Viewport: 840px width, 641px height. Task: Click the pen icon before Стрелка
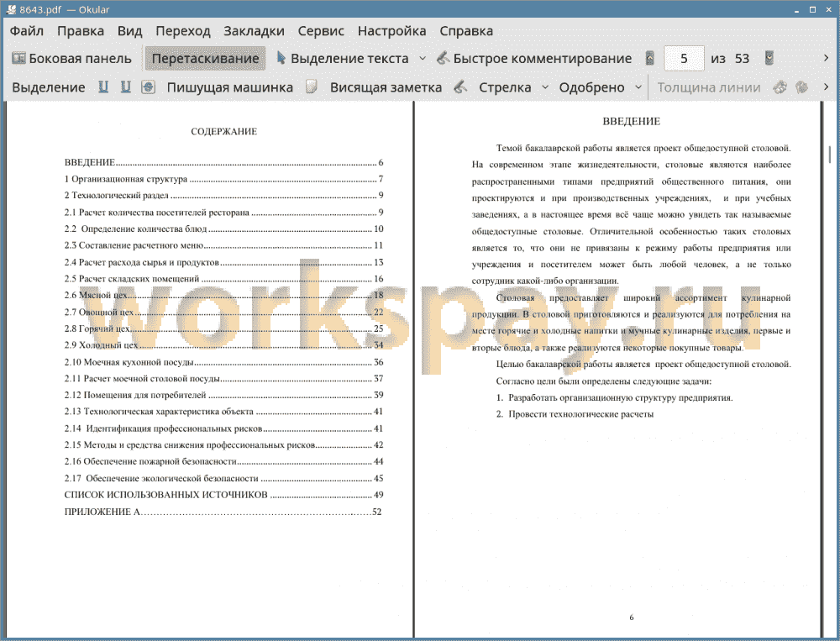[x=460, y=87]
